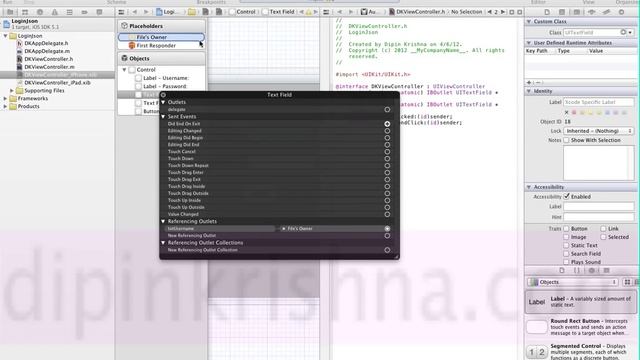
Task: Open DKViewController.m file
Action: click(49, 67)
